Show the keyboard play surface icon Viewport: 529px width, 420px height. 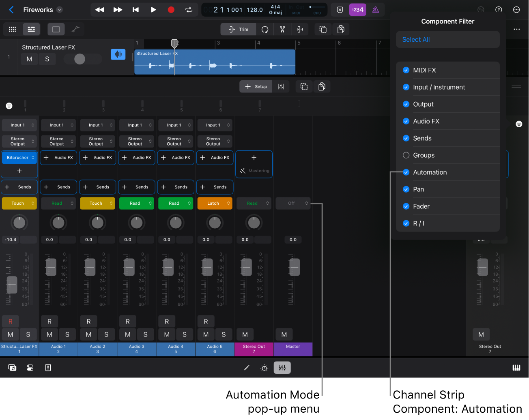click(x=516, y=368)
